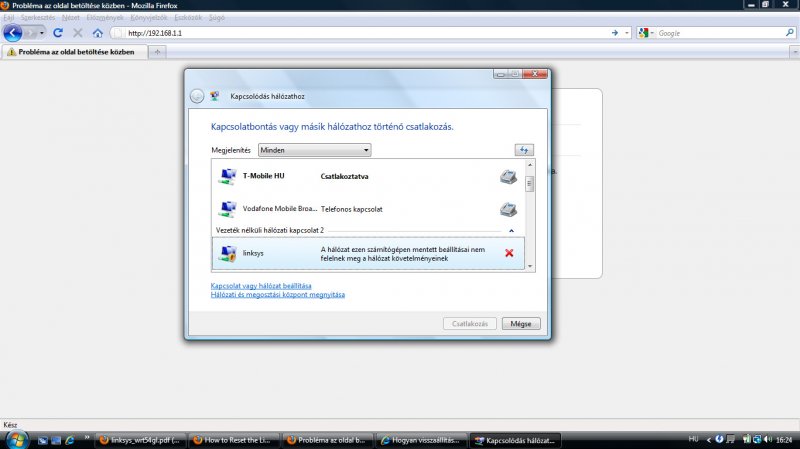Click the phone icon for Vodafone
Image resolution: width=800 pixels, height=449 pixels.
508,209
